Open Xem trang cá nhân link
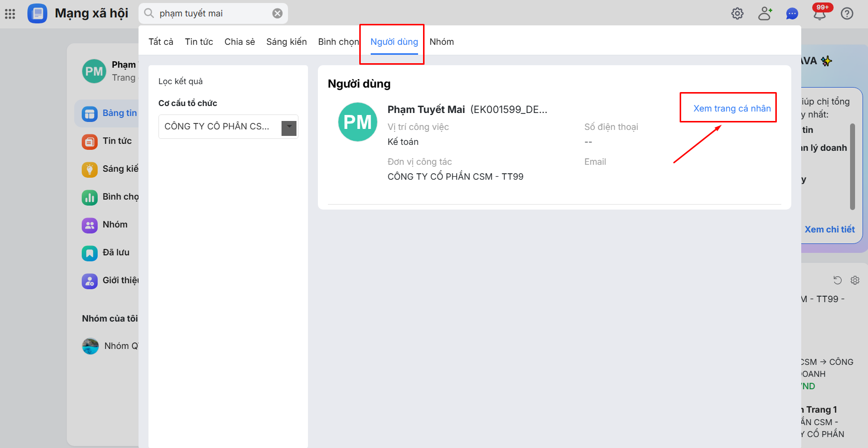The width and height of the screenshot is (868, 448). point(732,109)
